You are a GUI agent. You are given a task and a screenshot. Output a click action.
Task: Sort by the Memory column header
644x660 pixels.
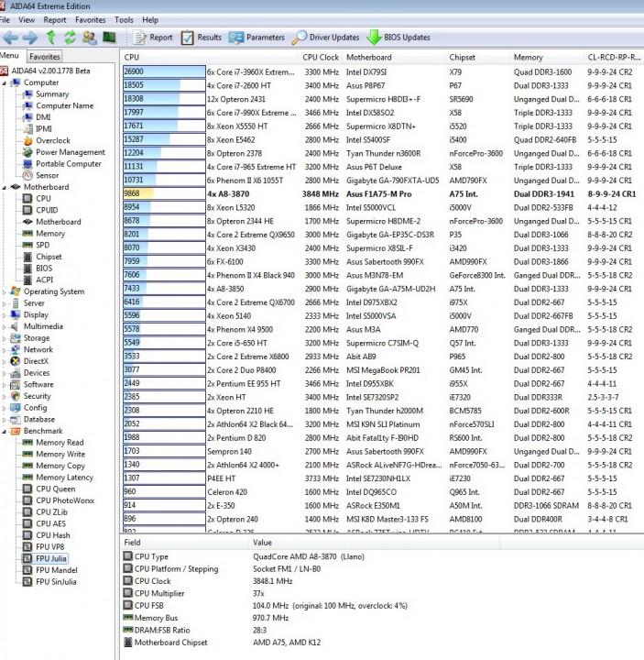(x=547, y=57)
